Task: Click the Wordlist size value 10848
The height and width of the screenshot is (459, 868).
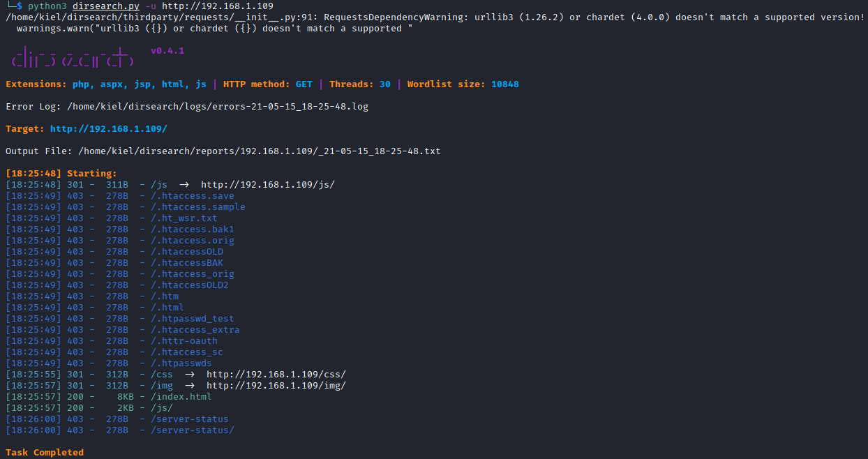Action: click(504, 84)
